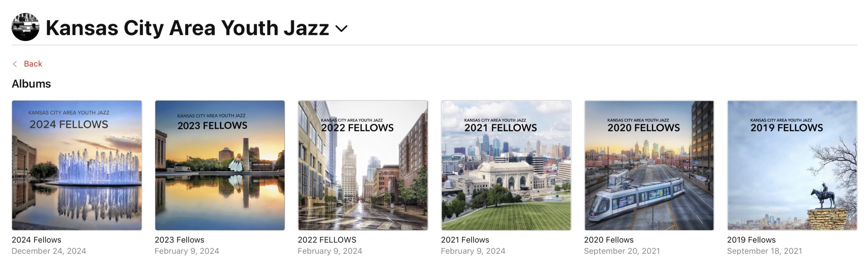The height and width of the screenshot is (264, 868).
Task: Open the 2022 Fellows album artwork
Action: coord(363,165)
